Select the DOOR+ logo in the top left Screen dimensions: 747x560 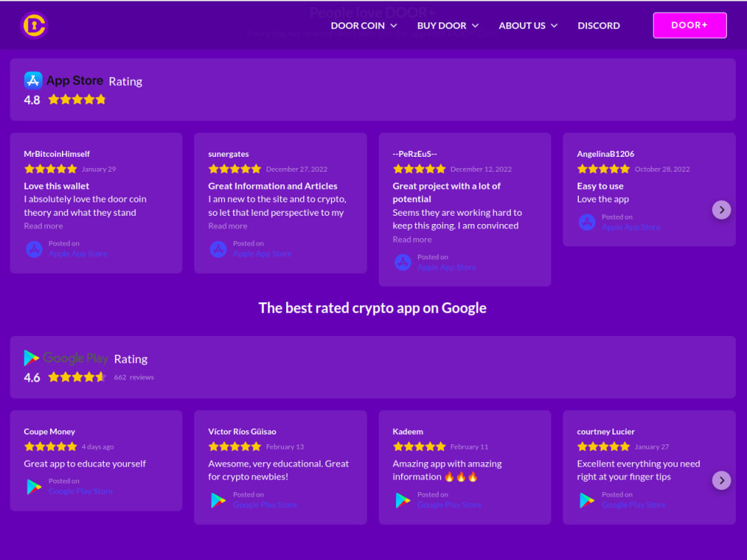34,25
